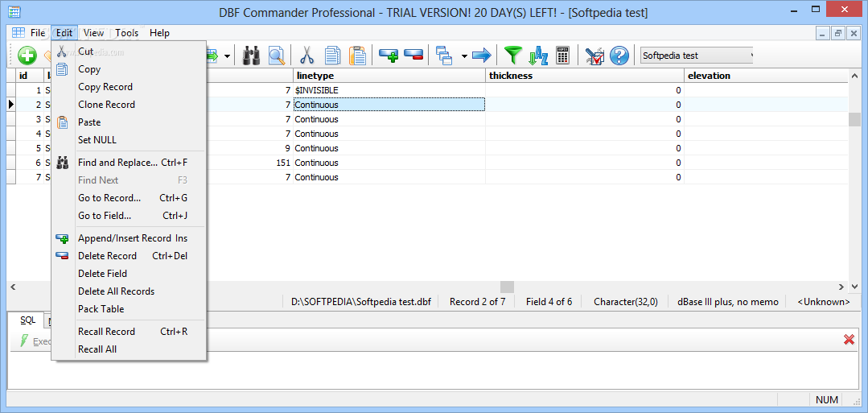Click the Paste clipboard toolbar icon

click(x=357, y=56)
